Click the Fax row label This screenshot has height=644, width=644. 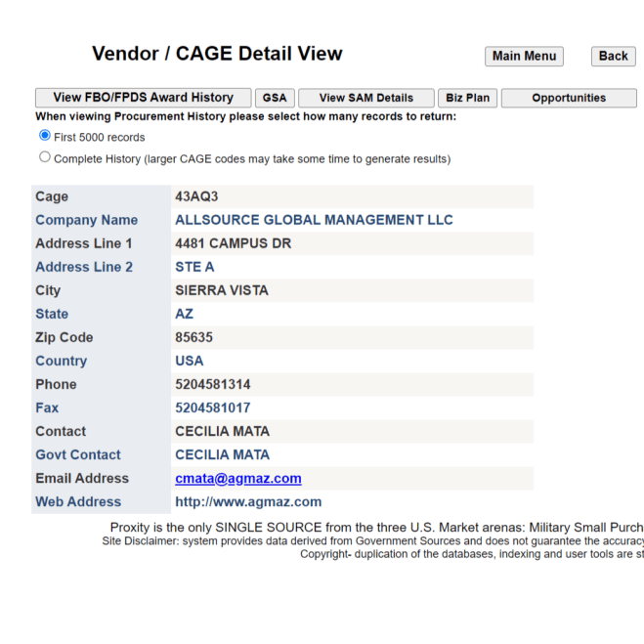coord(47,408)
